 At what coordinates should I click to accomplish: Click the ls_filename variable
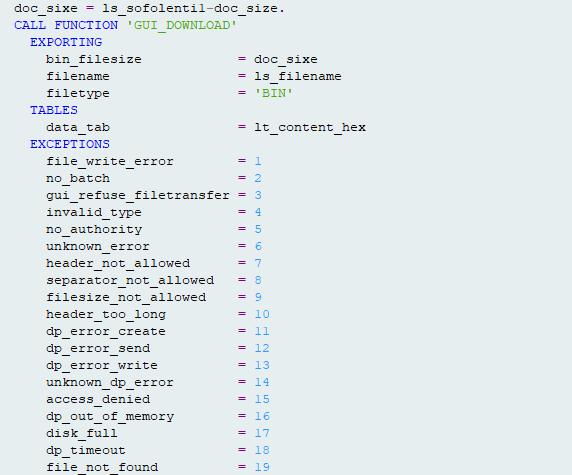pos(298,76)
